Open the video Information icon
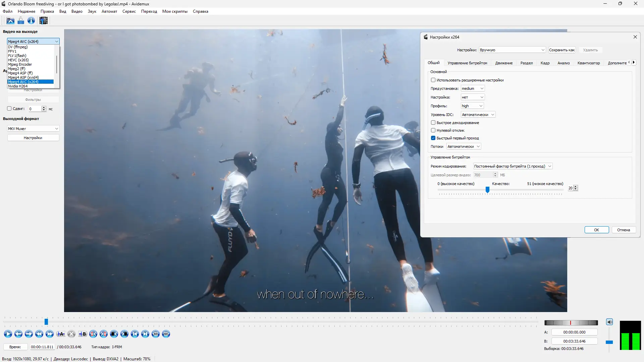This screenshot has width=644, height=362. [31, 21]
